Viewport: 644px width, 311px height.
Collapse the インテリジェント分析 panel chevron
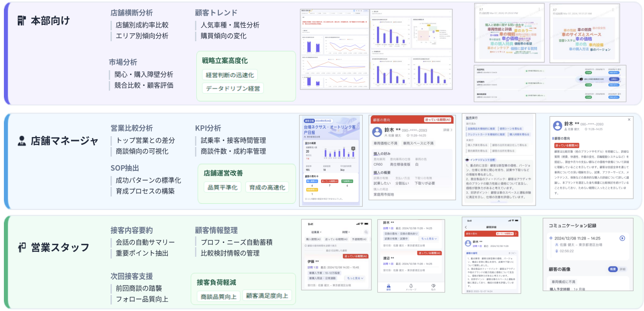(498, 201)
